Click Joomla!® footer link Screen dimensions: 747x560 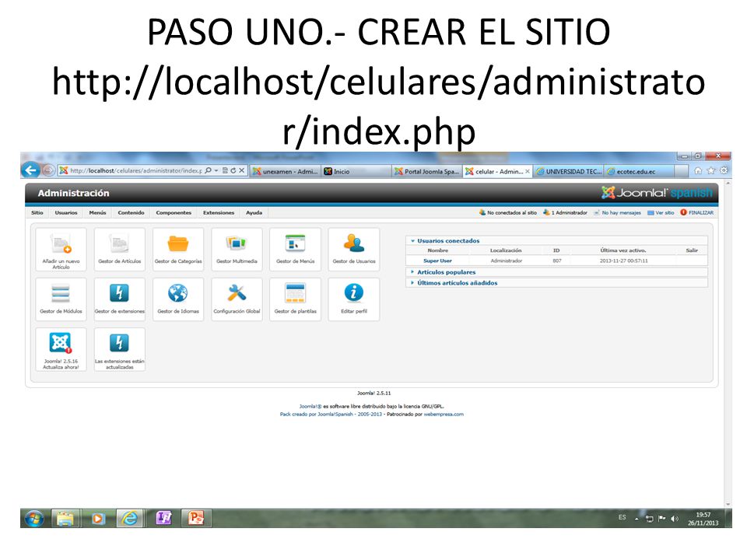point(310,407)
